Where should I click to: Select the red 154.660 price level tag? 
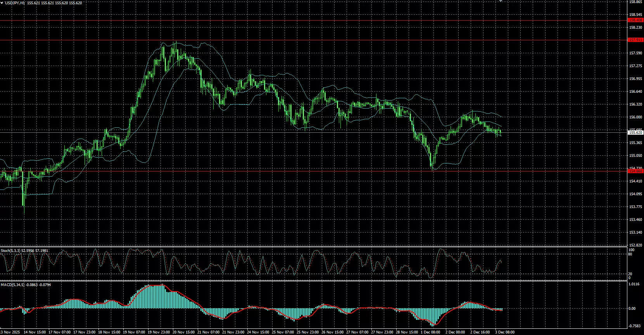[635, 171]
